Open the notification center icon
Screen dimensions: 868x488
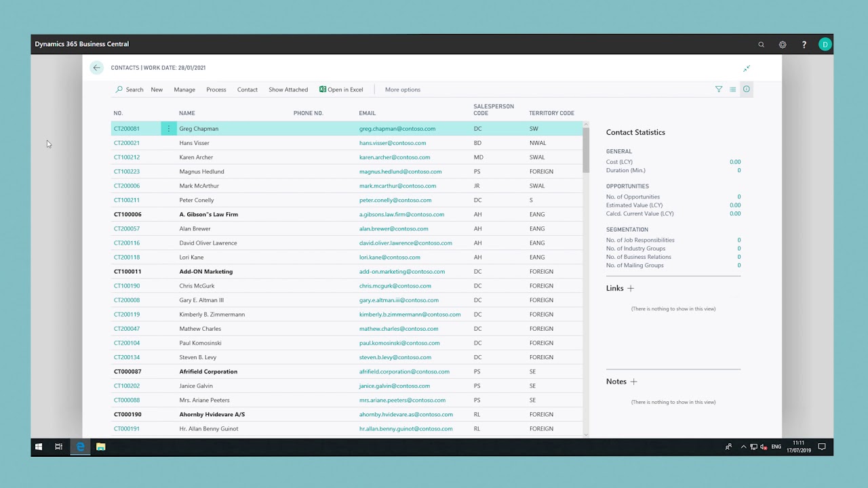(822, 447)
